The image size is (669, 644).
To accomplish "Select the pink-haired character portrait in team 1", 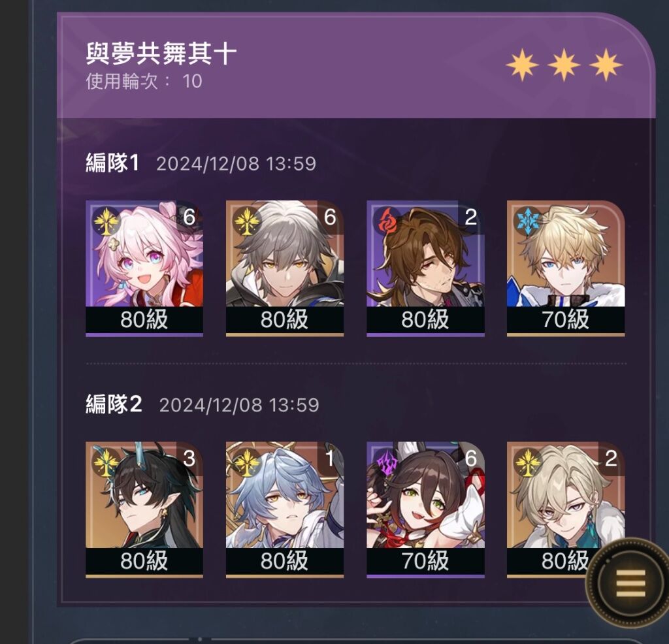I will tap(144, 268).
